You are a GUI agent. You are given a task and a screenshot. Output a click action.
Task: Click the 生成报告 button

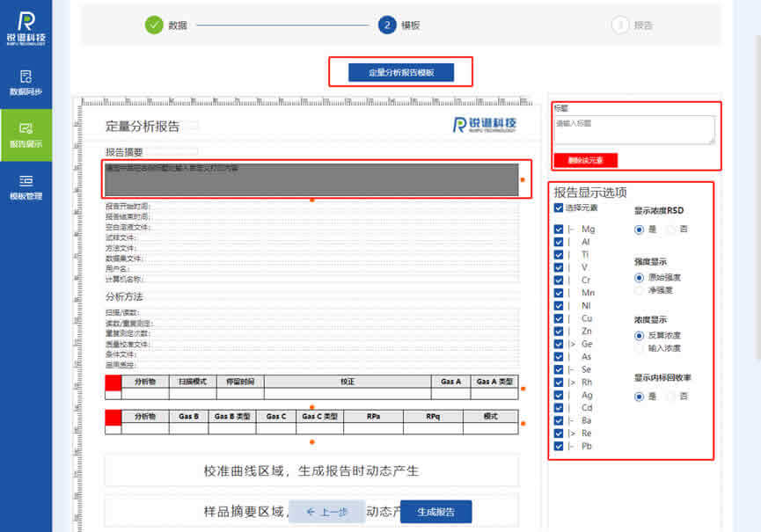(435, 512)
